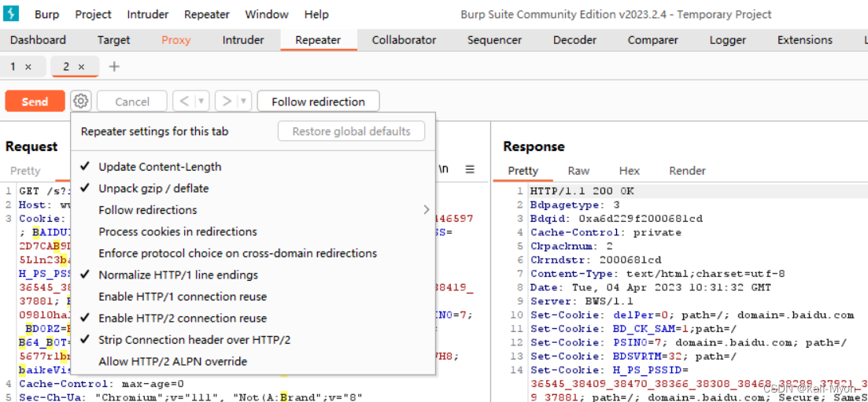This screenshot has height=402, width=868.
Task: Click Set-Cookie BDSVRTM=32 response line
Action: pyautogui.click(x=633, y=356)
